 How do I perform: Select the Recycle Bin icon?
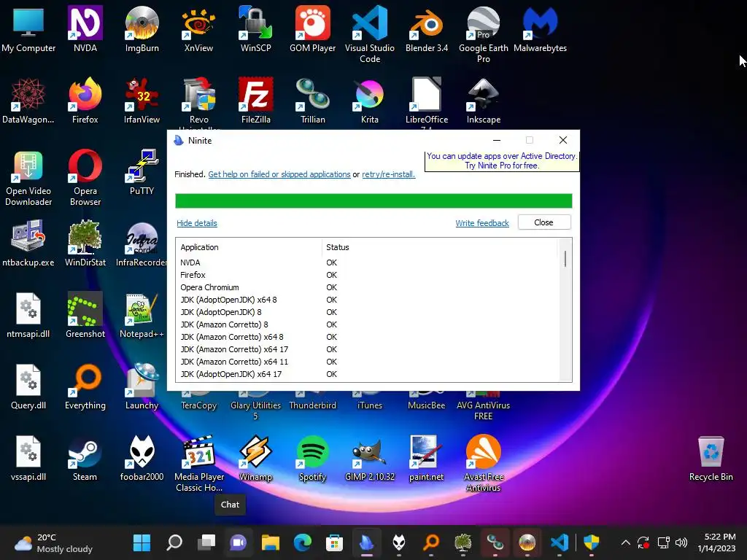point(711,458)
